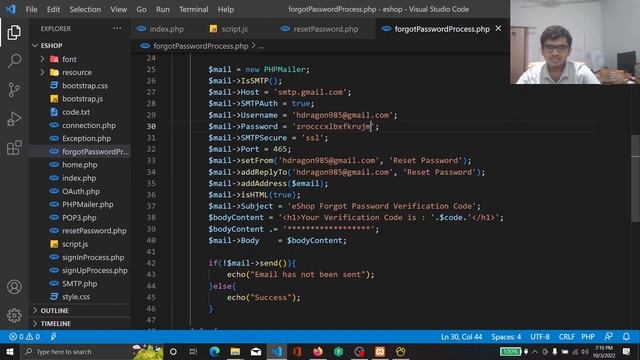Open the Office taskbar icon

(297, 351)
